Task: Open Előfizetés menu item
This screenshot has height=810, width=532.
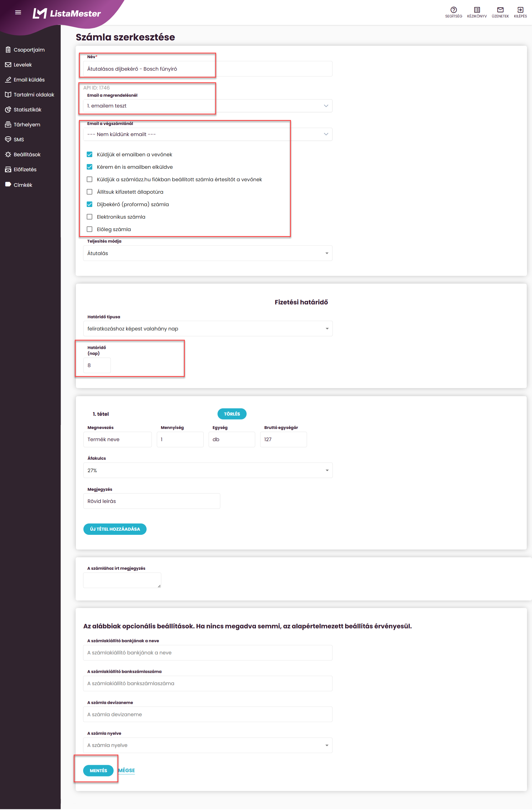Action: [25, 170]
